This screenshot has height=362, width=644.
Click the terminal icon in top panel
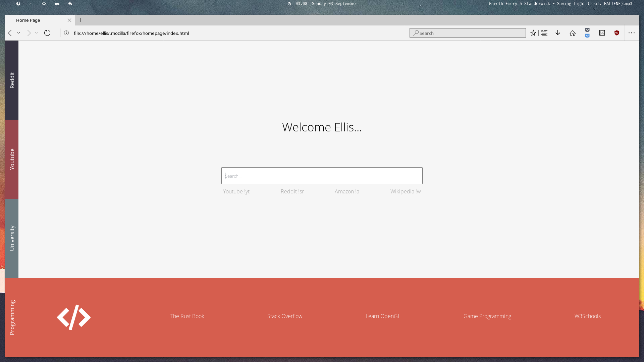point(31,4)
